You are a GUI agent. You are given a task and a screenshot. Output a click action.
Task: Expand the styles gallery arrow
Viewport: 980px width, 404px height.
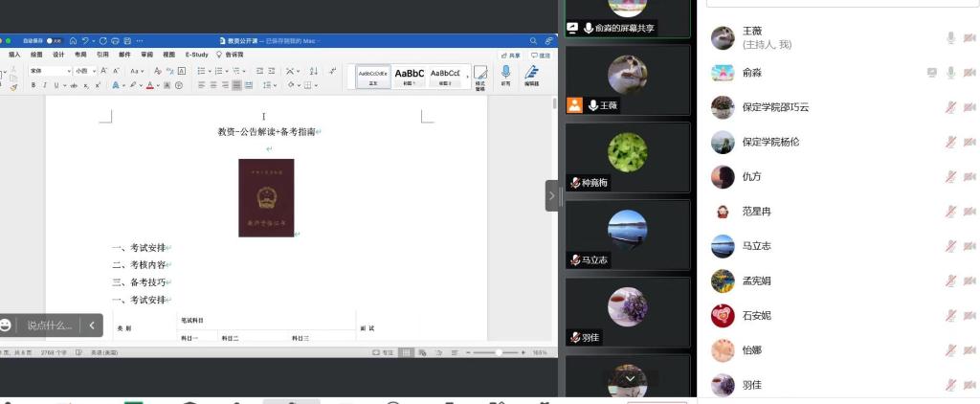click(466, 75)
